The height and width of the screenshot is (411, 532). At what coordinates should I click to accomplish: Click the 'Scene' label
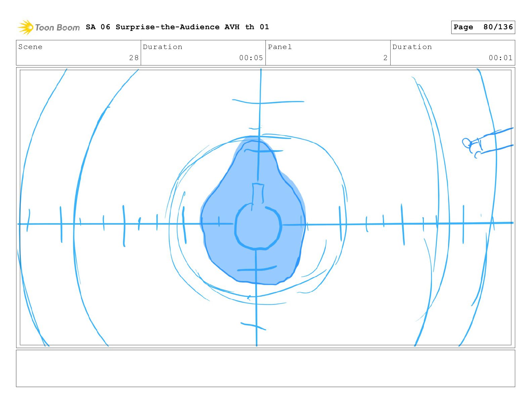pos(31,47)
